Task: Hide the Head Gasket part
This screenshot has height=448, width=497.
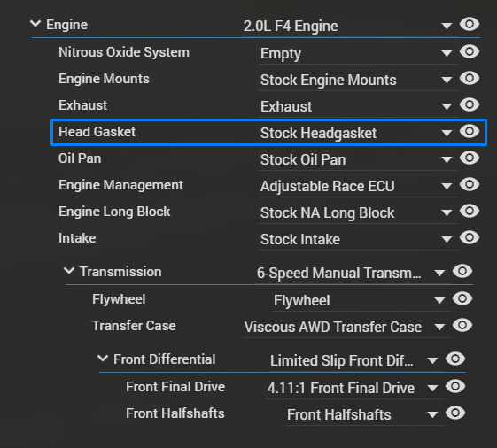Action: coord(470,131)
